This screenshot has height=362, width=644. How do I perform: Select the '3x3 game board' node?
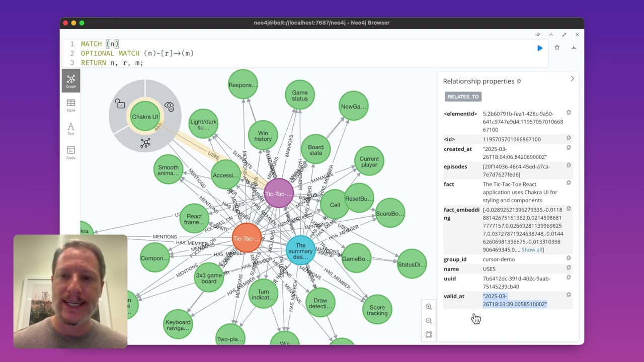[x=208, y=278]
